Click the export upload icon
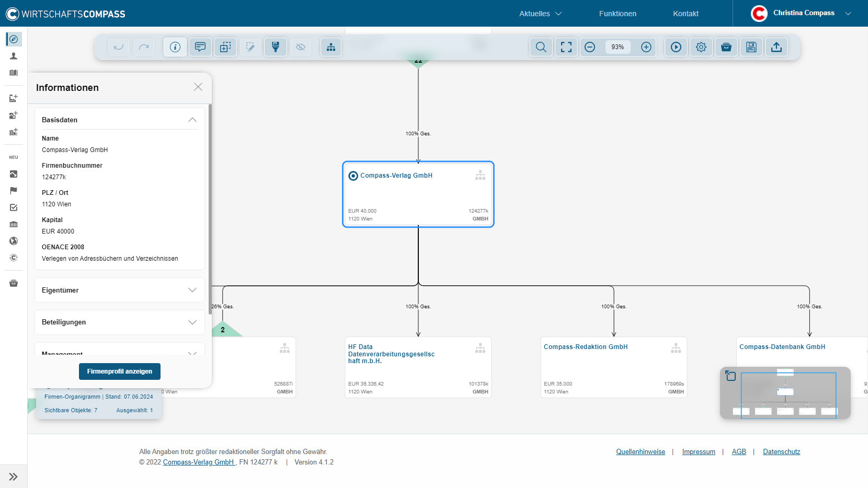The image size is (868, 488). click(x=776, y=47)
